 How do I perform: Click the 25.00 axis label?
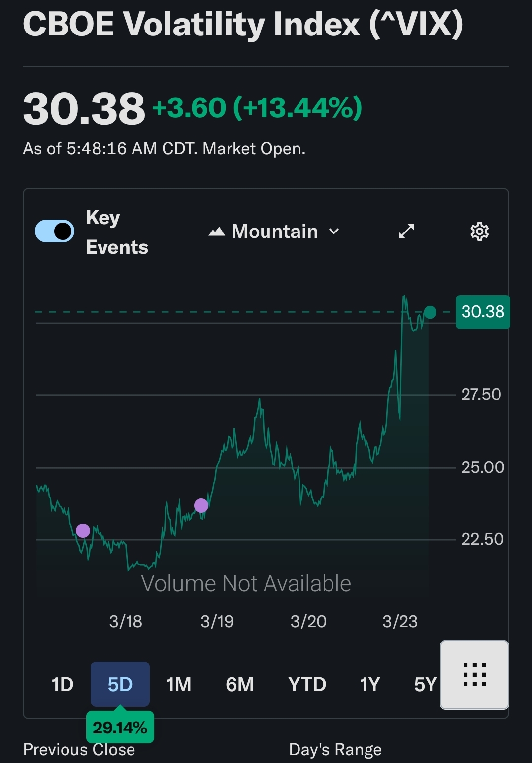point(483,467)
